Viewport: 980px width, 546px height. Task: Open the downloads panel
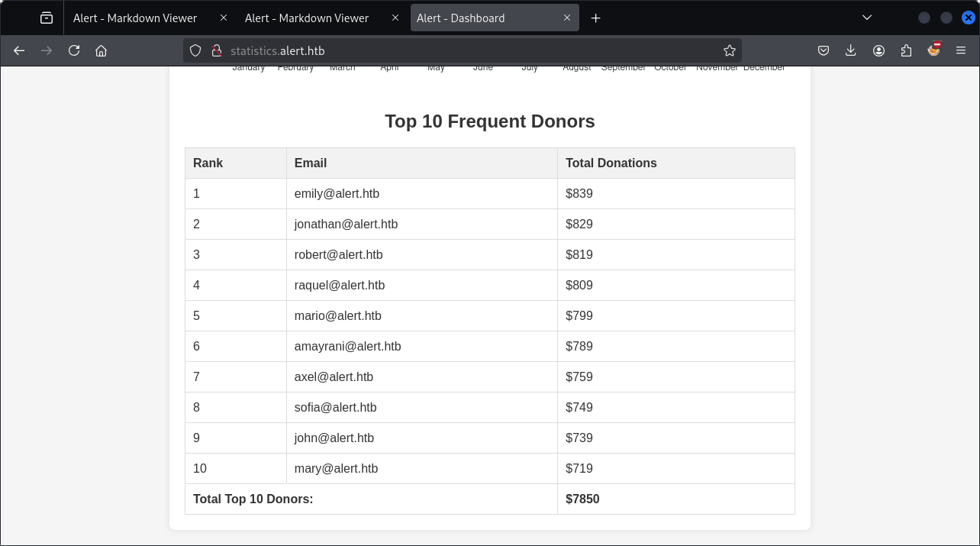pyautogui.click(x=851, y=50)
